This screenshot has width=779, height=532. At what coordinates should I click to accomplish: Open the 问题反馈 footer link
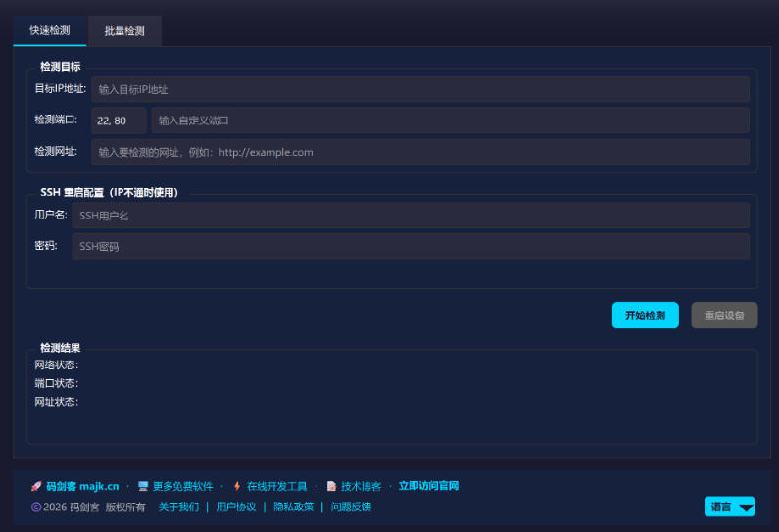pos(351,508)
